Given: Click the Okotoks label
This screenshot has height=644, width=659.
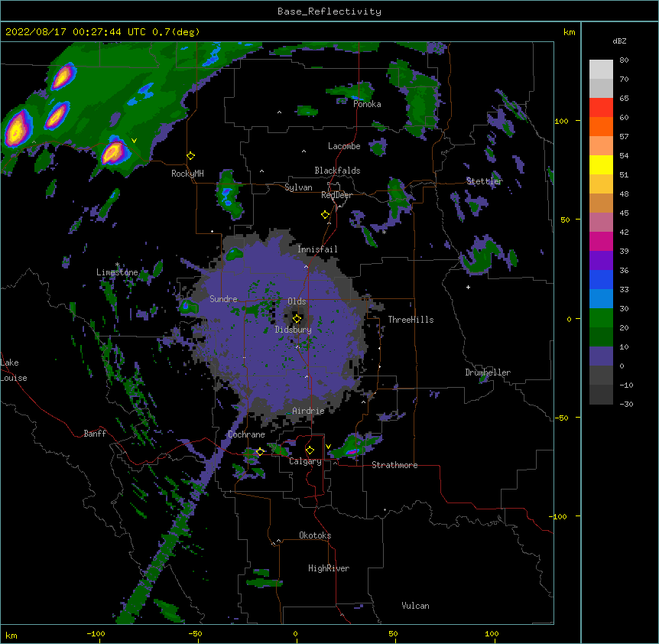Looking at the screenshot, I should click(x=315, y=535).
